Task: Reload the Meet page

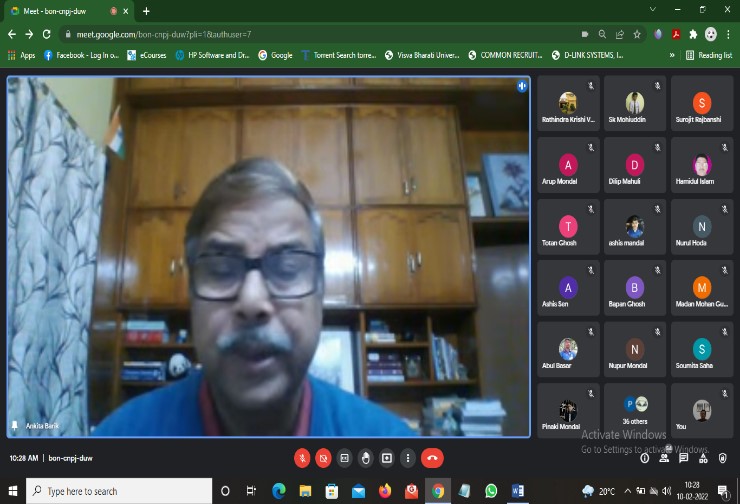Action: click(46, 34)
